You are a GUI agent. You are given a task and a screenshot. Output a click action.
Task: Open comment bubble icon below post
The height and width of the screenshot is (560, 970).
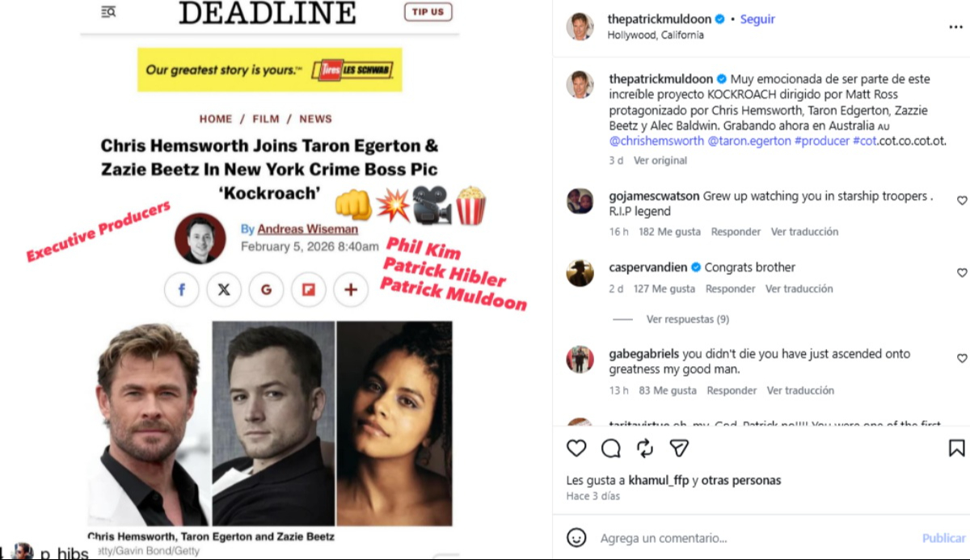[611, 448]
